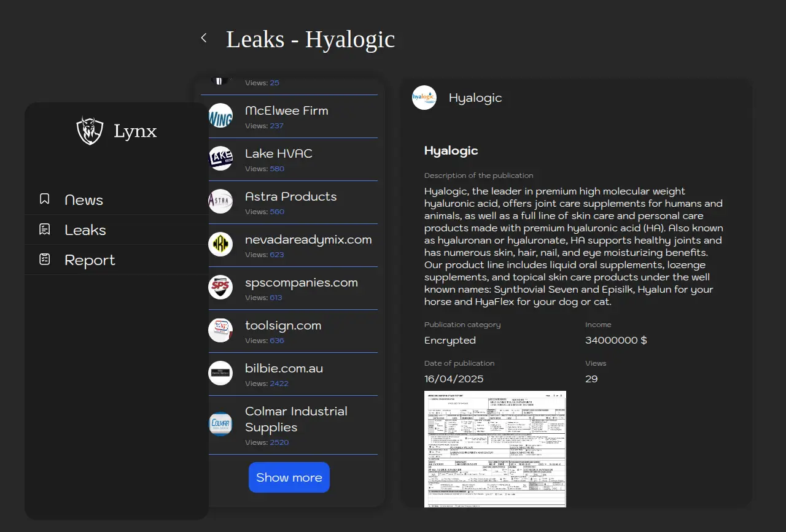Select the spscompanies.com entry title
The image size is (786, 532).
[301, 282]
